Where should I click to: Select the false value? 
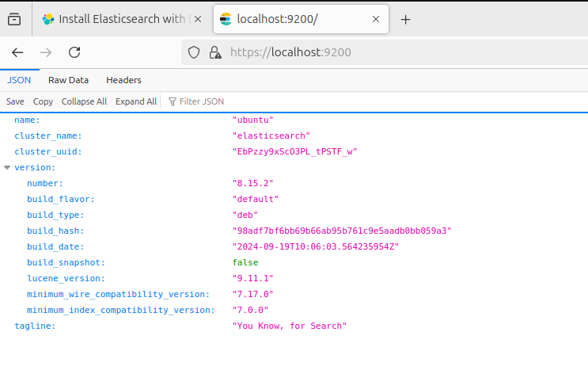click(245, 262)
